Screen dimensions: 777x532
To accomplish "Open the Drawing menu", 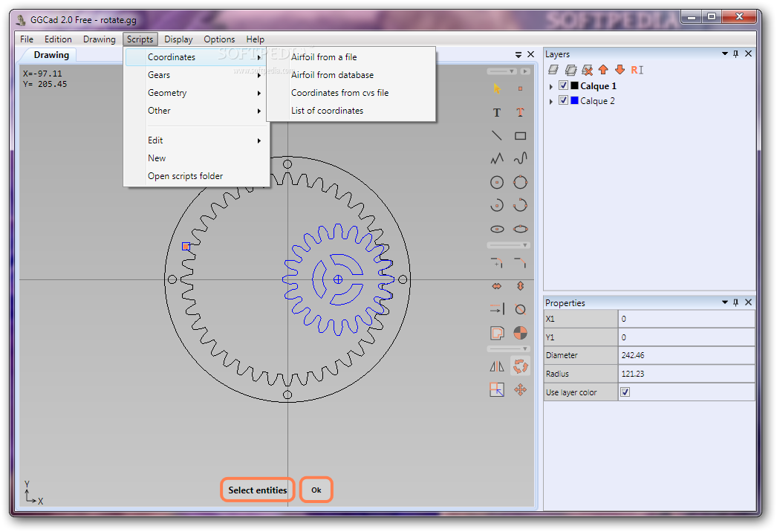I will 99,39.
